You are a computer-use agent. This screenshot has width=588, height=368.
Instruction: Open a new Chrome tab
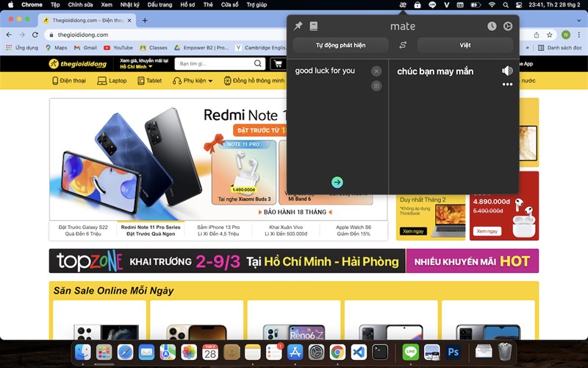145,21
